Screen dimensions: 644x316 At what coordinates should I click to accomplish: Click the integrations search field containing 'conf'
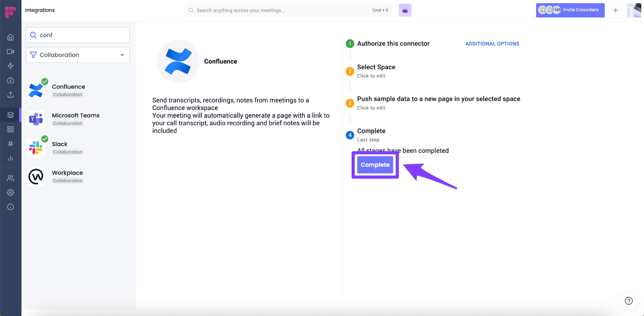[78, 35]
